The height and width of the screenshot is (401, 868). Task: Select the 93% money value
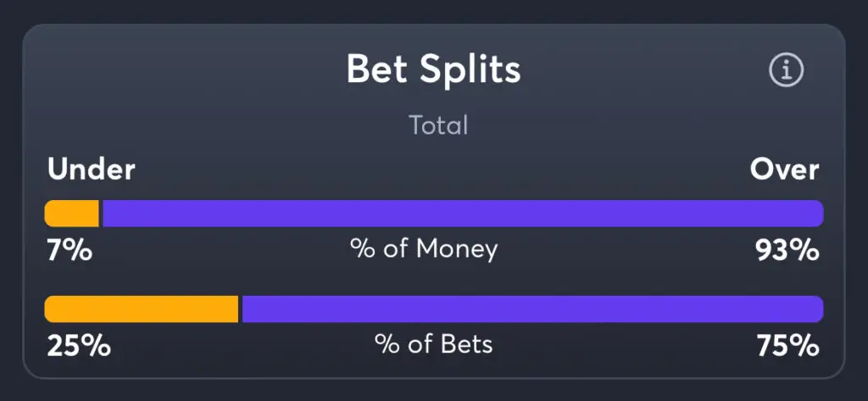[x=787, y=251]
